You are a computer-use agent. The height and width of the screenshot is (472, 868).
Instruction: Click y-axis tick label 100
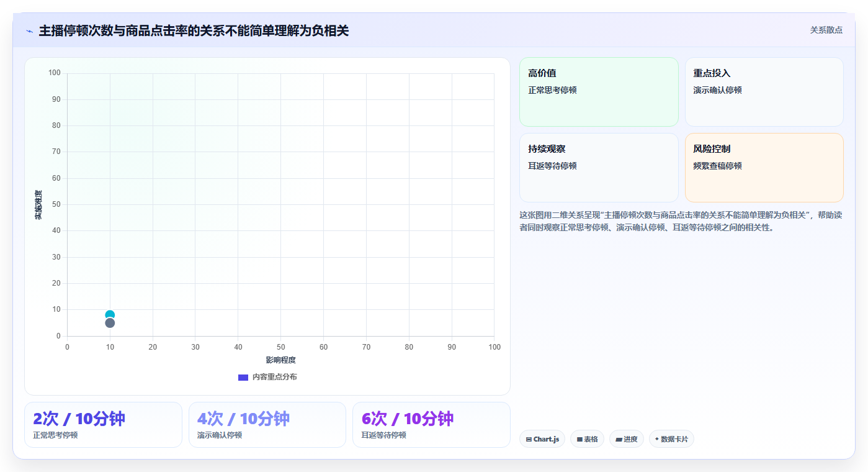[x=55, y=73]
